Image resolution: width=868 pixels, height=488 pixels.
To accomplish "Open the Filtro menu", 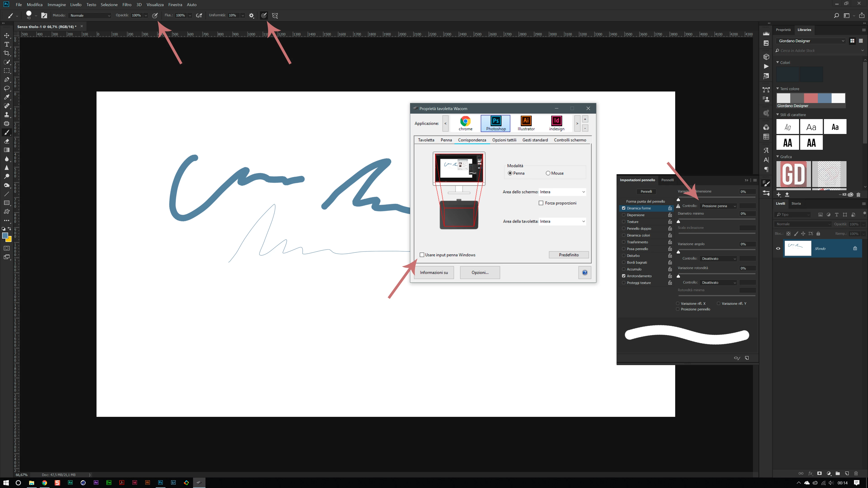I will pos(127,5).
